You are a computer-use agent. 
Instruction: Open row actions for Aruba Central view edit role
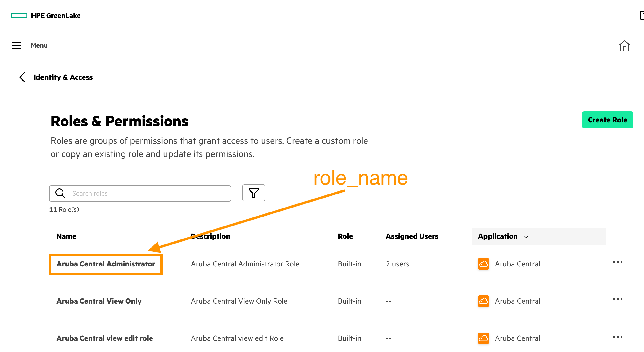618,337
